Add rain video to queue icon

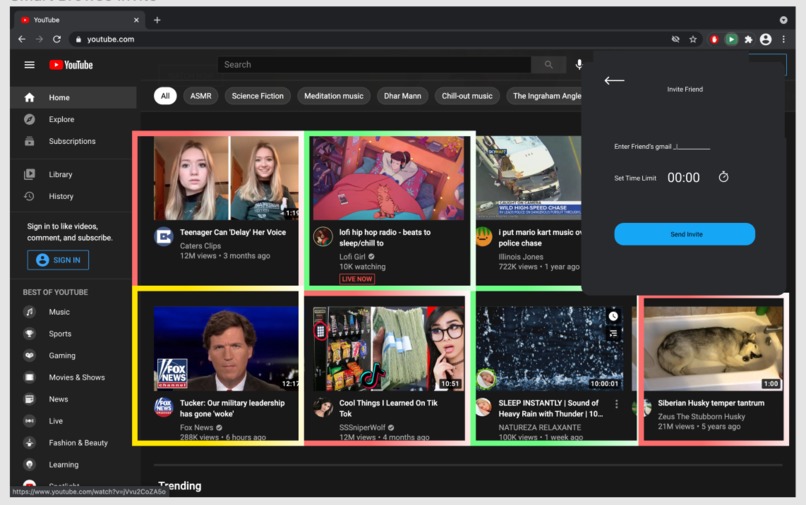[613, 334]
